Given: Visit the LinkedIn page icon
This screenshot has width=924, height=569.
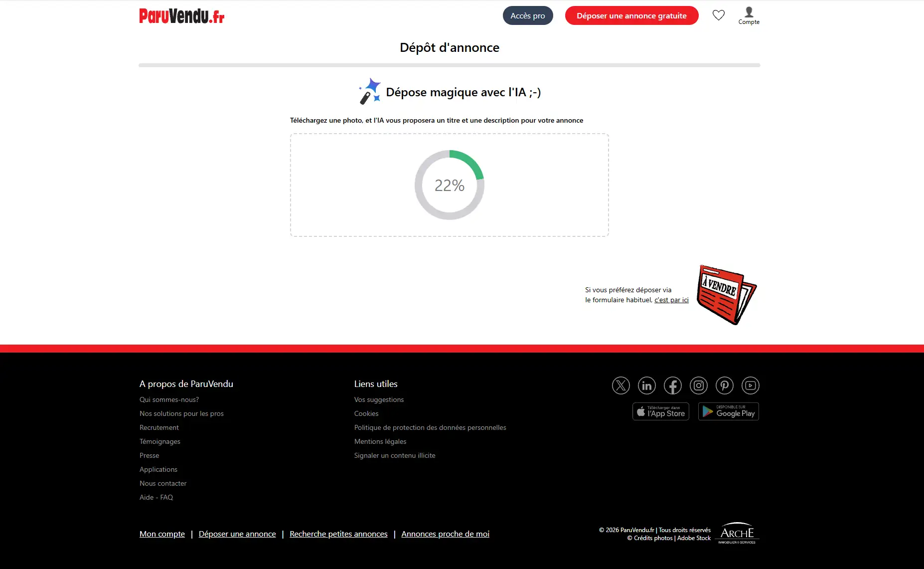Looking at the screenshot, I should (646, 385).
